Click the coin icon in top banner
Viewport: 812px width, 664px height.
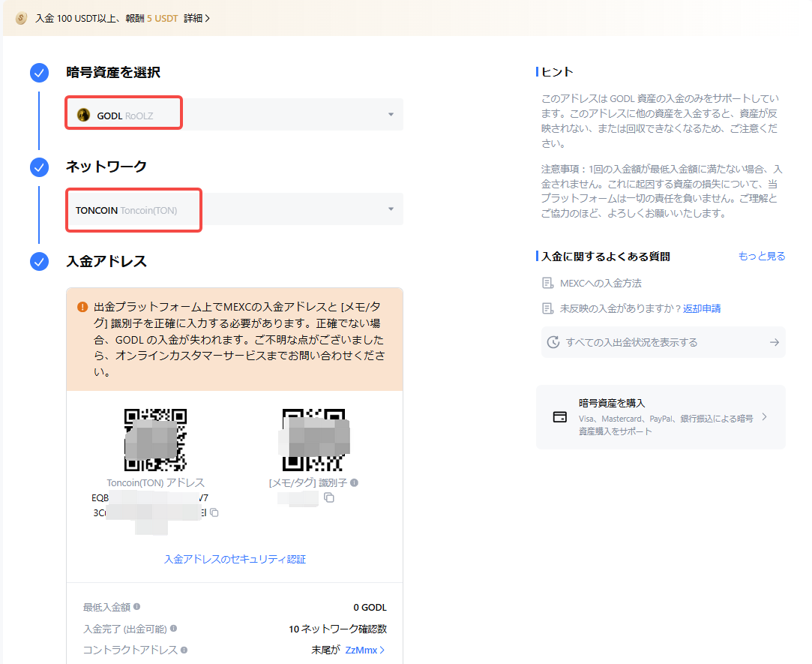(x=21, y=18)
